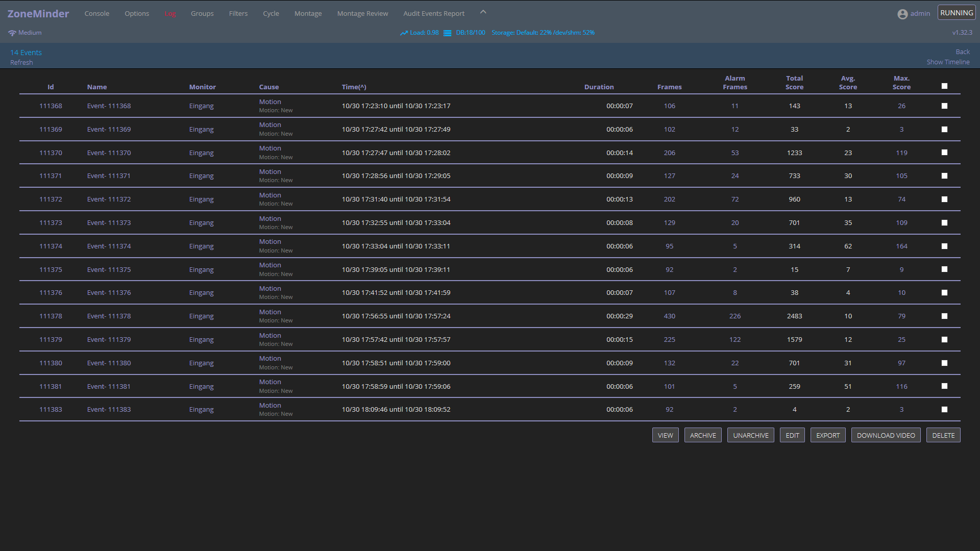
Task: Sort by Total Score column header
Action: point(794,83)
